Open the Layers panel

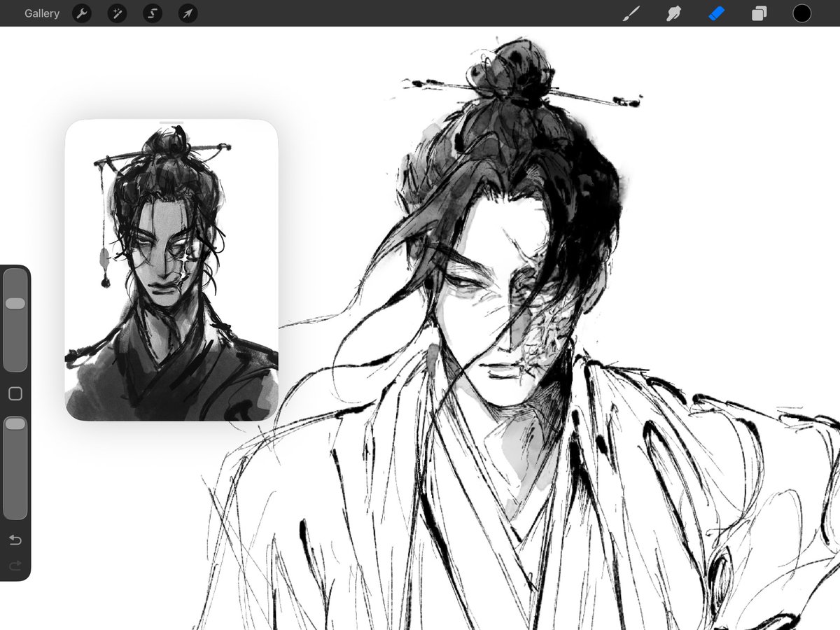(x=759, y=13)
